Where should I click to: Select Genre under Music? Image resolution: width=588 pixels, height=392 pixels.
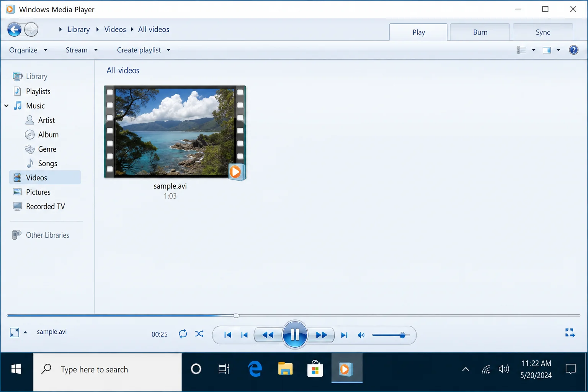pyautogui.click(x=47, y=149)
